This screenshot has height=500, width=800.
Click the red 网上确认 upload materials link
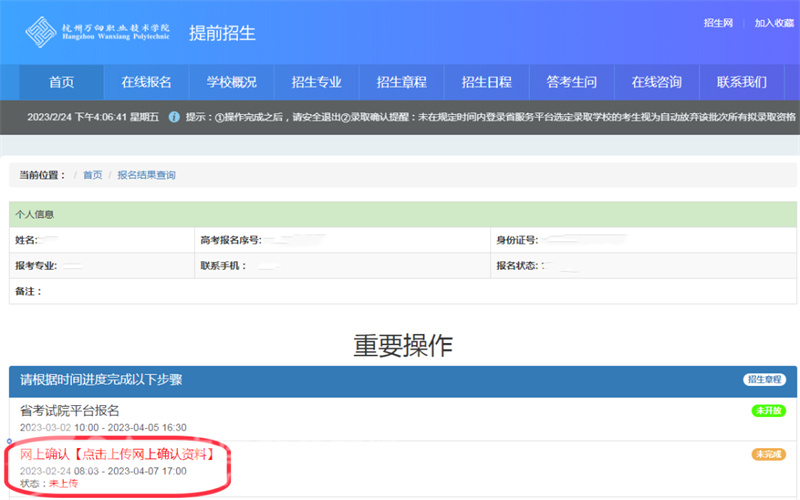point(120,455)
